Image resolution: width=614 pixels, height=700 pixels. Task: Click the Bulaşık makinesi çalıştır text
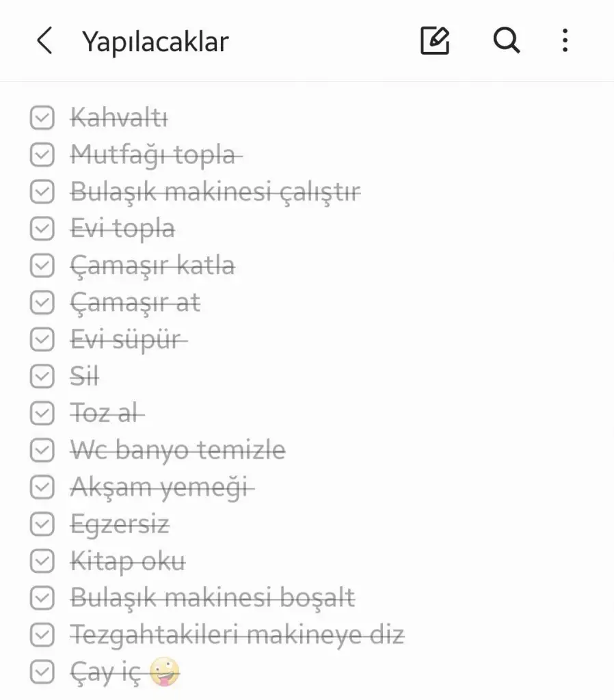tap(215, 192)
